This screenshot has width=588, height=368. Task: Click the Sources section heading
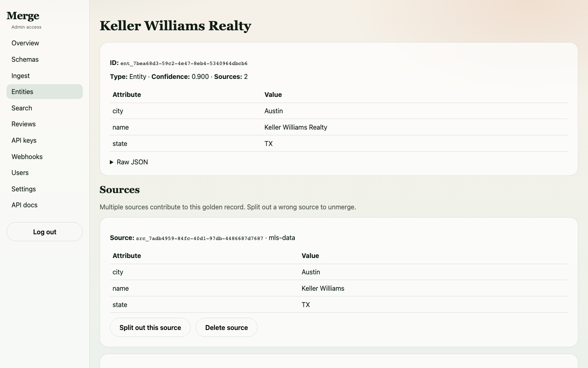pyautogui.click(x=120, y=190)
